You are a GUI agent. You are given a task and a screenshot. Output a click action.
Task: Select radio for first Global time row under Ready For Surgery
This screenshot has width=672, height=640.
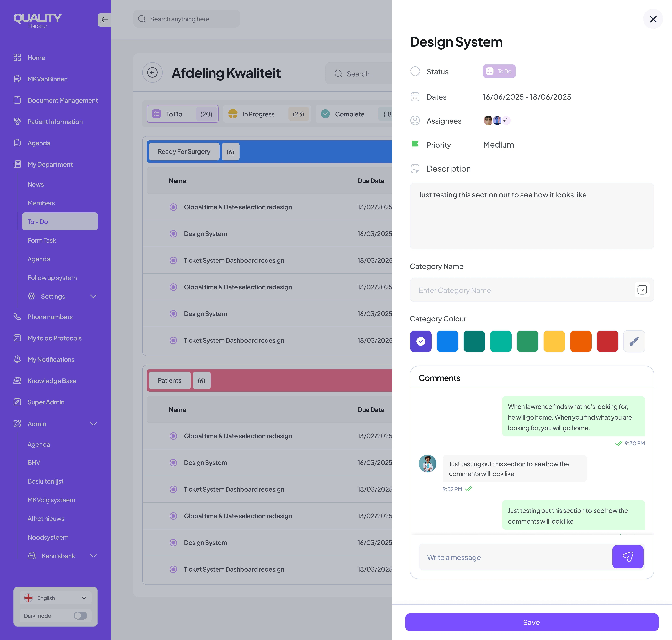click(x=173, y=207)
